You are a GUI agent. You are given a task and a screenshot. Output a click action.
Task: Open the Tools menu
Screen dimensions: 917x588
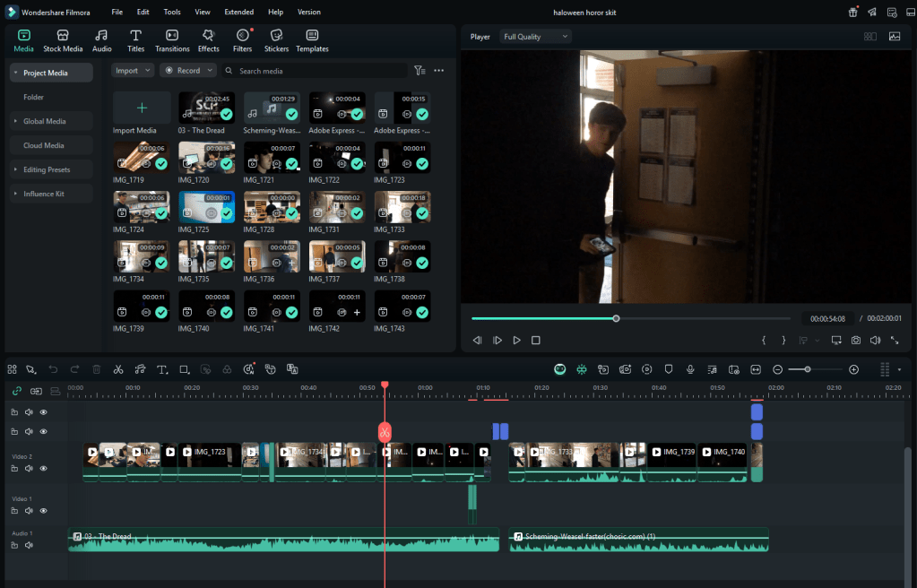click(x=172, y=13)
